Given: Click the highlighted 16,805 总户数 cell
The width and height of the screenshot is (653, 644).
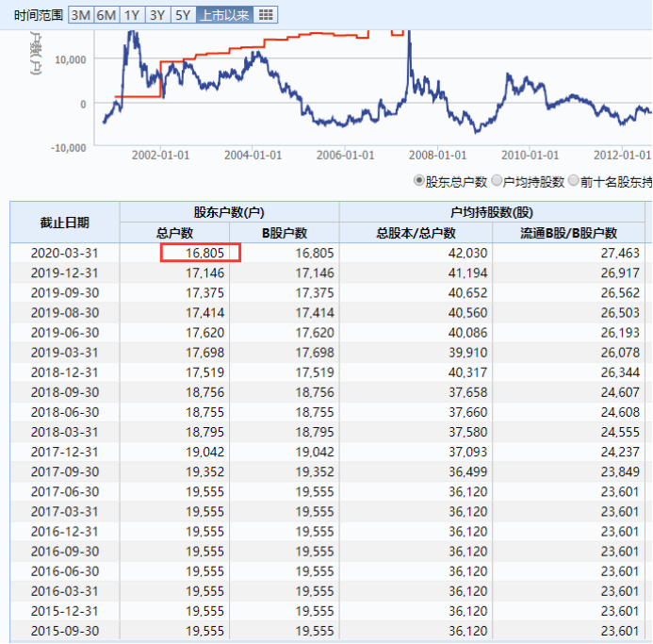Looking at the screenshot, I should tap(201, 253).
